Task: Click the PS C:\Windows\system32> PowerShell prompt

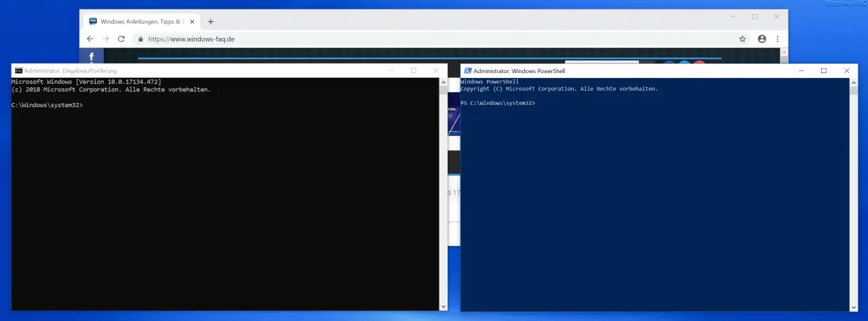Action: [x=498, y=102]
